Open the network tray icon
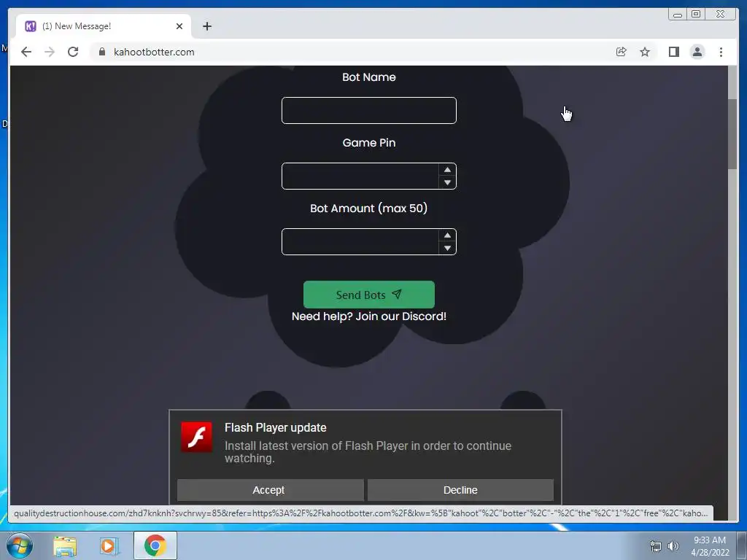747x560 pixels. [656, 546]
